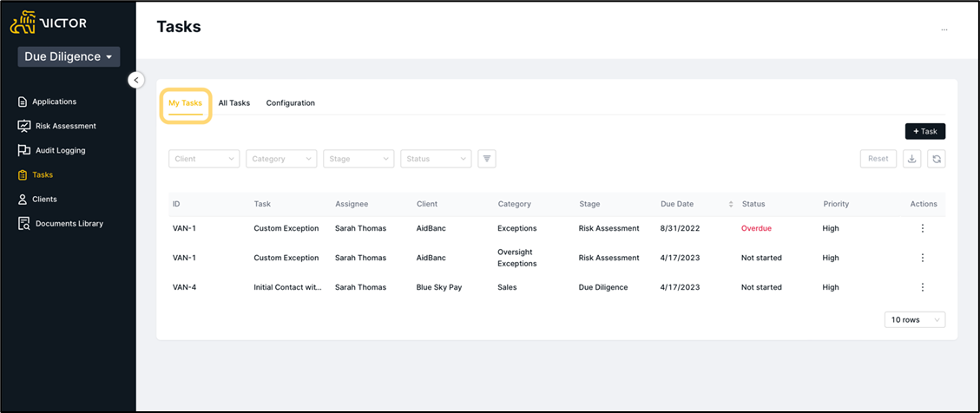
Task: Switch to the My Tasks tab
Action: click(185, 103)
